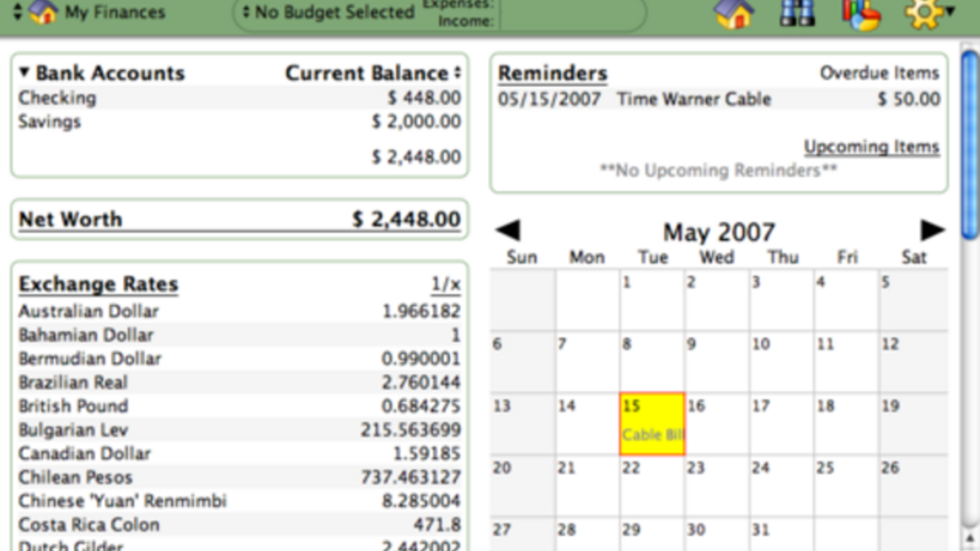Advance calendar to next month
The width and height of the screenshot is (980, 551).
point(932,230)
